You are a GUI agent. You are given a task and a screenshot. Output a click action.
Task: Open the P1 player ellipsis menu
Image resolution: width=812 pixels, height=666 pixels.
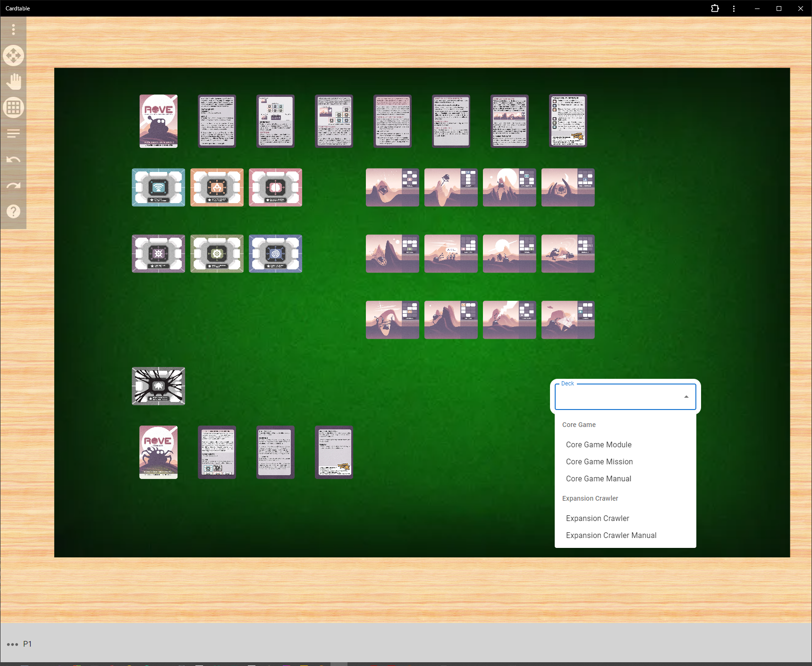[13, 644]
